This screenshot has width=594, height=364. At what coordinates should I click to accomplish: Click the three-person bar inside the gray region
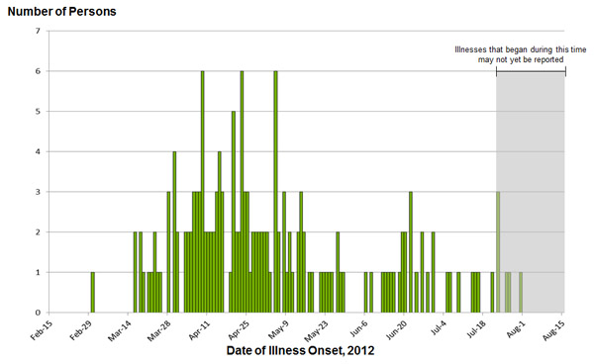click(x=498, y=252)
